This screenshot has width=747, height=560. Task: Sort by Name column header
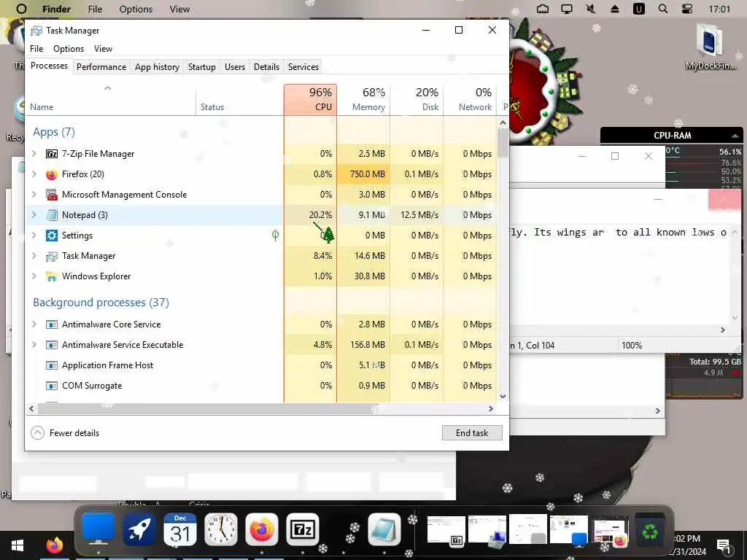pyautogui.click(x=110, y=99)
